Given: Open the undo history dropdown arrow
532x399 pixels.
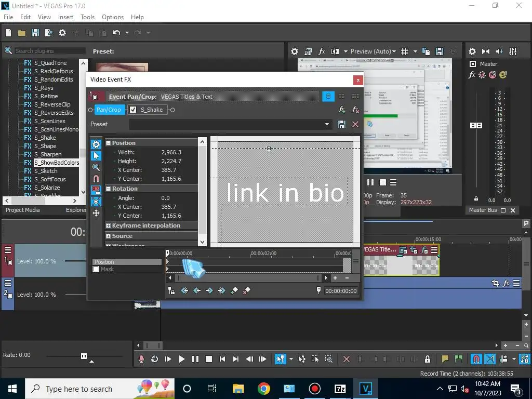Looking at the screenshot, I should coord(127,33).
